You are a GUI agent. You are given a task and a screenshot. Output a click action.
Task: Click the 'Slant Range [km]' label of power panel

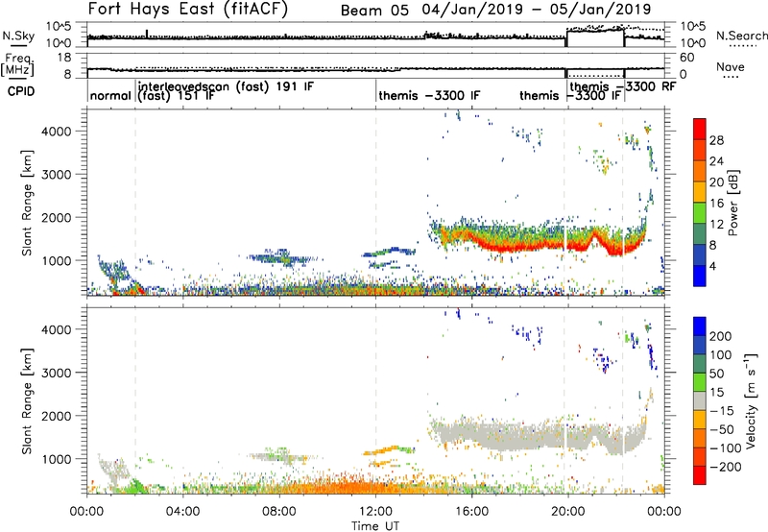27,203
